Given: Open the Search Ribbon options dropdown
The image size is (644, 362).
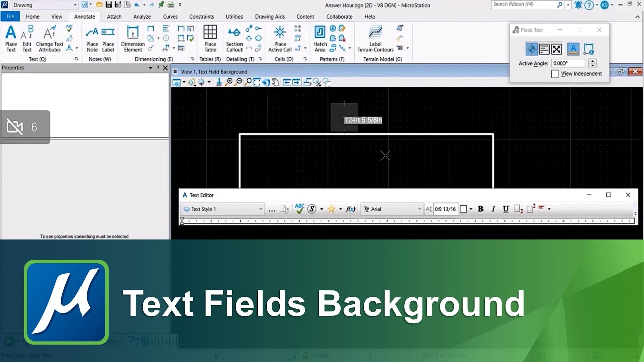Looking at the screenshot, I should pos(569,5).
